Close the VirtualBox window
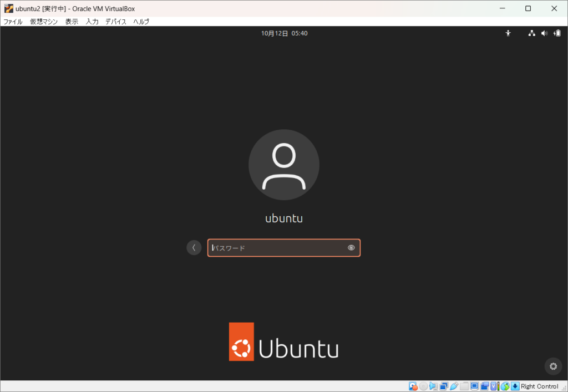Screen dimensions: 568x392 554,8
